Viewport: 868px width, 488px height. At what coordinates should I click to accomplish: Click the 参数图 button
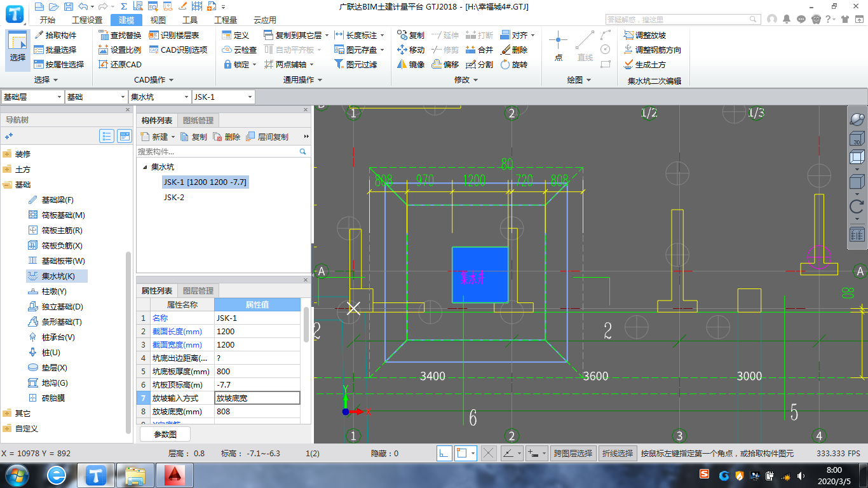(165, 434)
